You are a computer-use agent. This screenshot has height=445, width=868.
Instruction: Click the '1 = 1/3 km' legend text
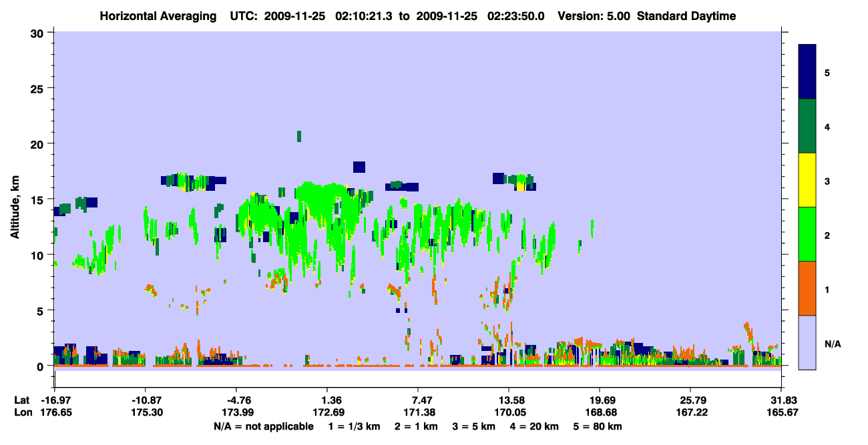click(355, 426)
